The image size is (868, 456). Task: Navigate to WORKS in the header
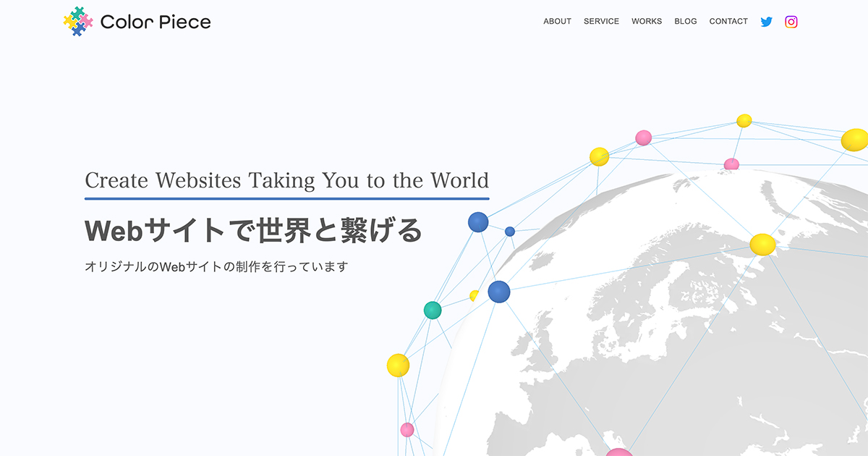point(646,22)
